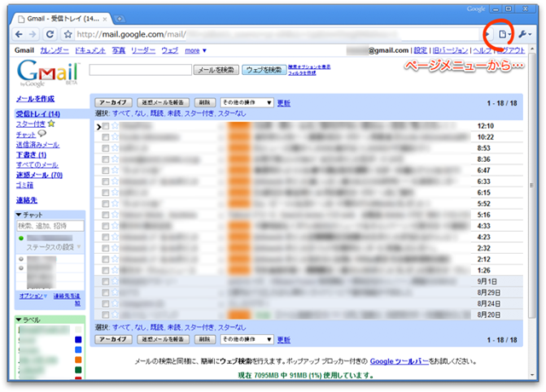The width and height of the screenshot is (546, 392).
Task: Open the ドキュメント link
Action: coord(90,50)
